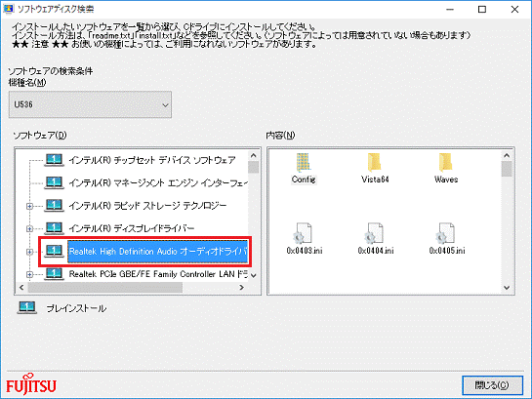Screen dimensions: 532x399
Task: Expand インテル(R) ディスプレイドライバー tree node
Action: (x=29, y=228)
